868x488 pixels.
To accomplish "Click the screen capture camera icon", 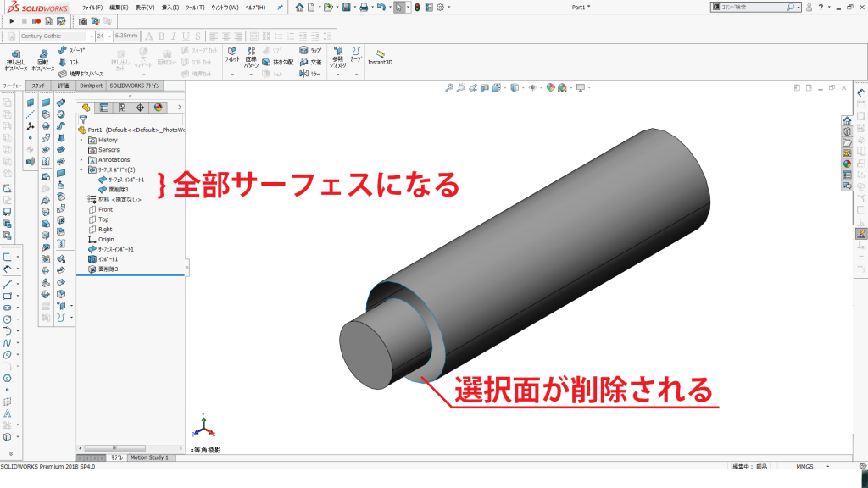I will (82, 21).
